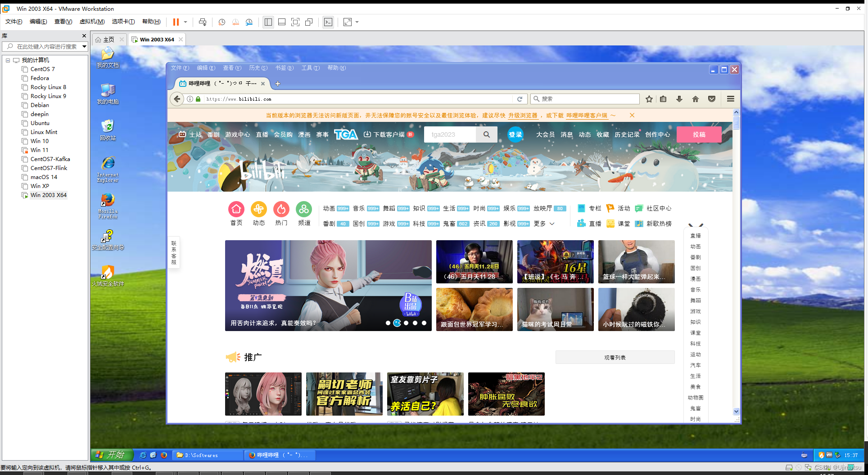The width and height of the screenshot is (868, 475).
Task: Open the Firefox 书签(B) menu
Action: click(284, 68)
